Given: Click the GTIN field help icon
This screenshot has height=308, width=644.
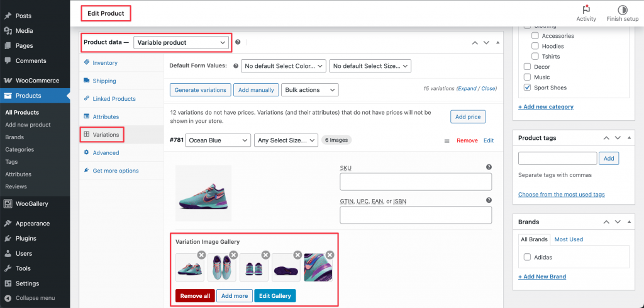Looking at the screenshot, I should [489, 200].
